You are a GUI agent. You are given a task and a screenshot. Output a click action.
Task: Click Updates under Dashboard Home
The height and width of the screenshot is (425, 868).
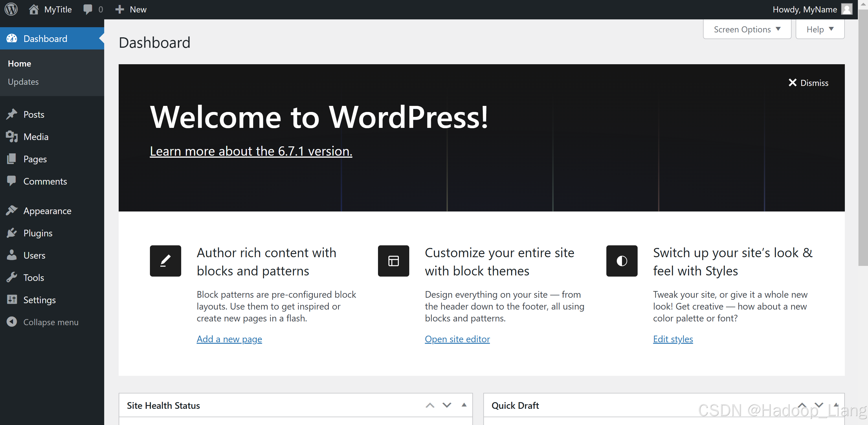coord(23,81)
